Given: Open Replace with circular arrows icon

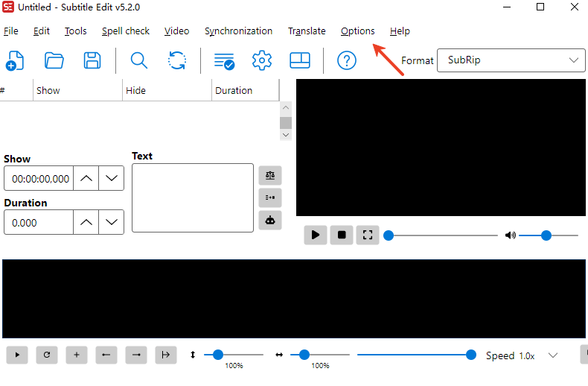Looking at the screenshot, I should 177,60.
